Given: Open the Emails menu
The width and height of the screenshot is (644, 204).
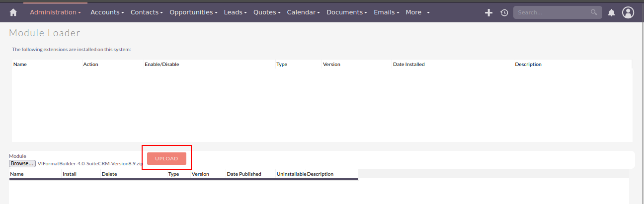Looking at the screenshot, I should click(x=387, y=12).
